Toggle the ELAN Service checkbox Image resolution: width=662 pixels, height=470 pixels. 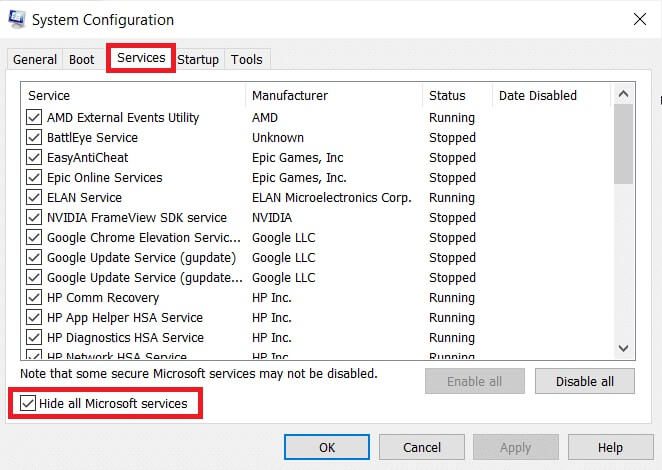point(34,197)
